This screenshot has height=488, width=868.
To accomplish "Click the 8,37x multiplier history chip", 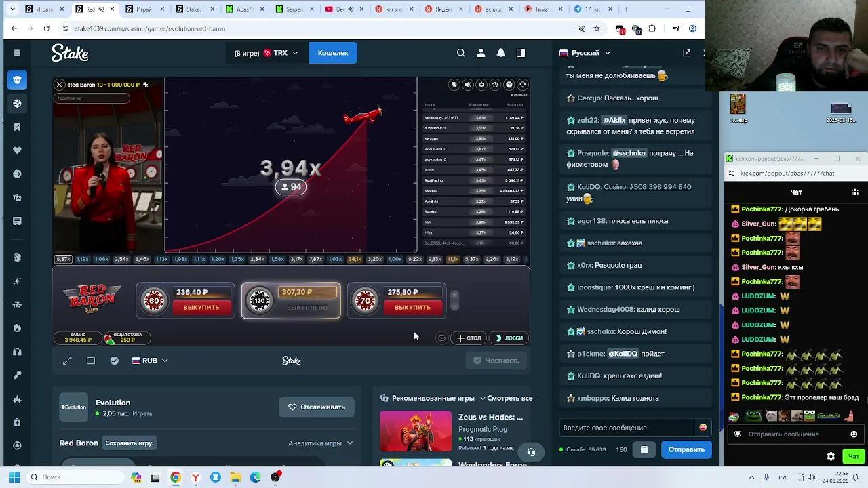I will (63, 259).
